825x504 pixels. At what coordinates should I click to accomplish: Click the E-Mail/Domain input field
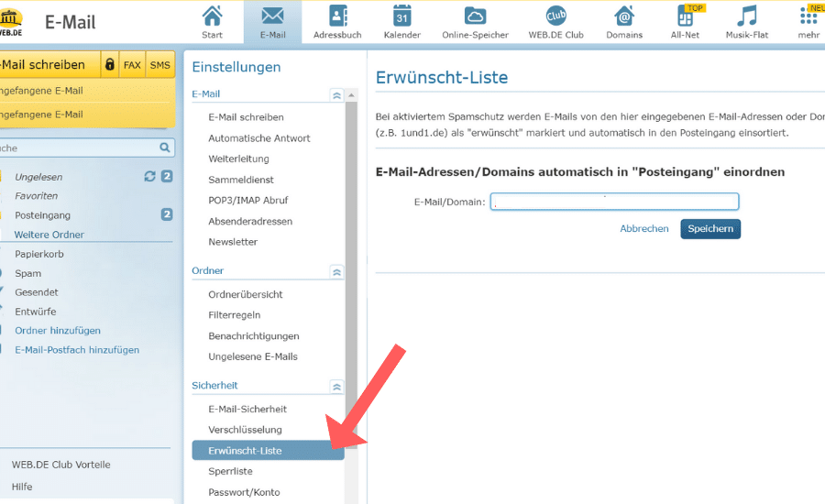(x=614, y=203)
